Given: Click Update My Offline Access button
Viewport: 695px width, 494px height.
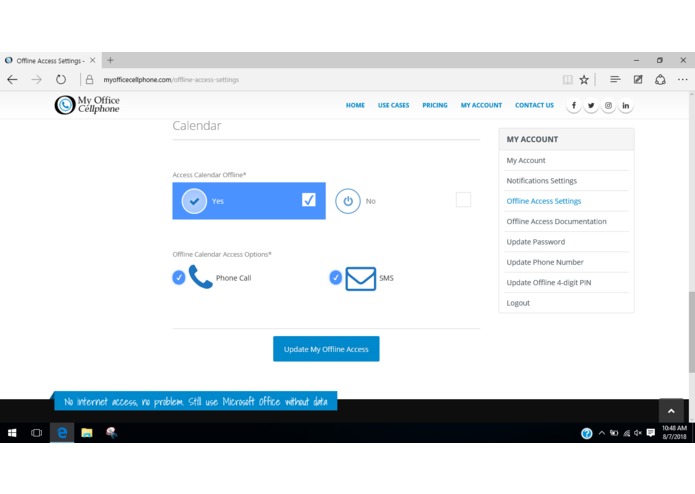Looking at the screenshot, I should [x=326, y=349].
